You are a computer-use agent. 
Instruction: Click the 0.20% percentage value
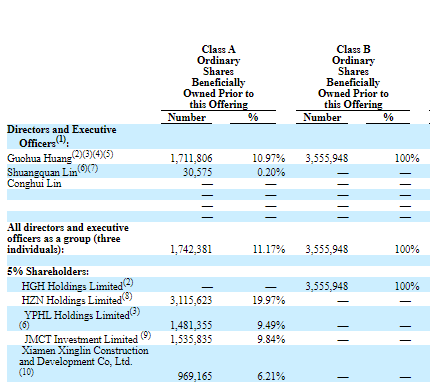(x=271, y=172)
